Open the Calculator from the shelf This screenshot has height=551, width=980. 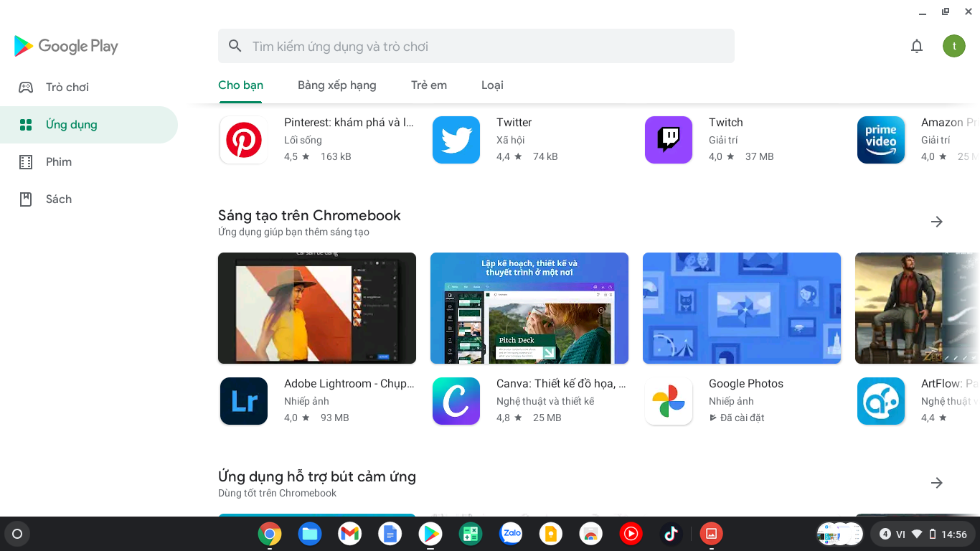click(471, 534)
